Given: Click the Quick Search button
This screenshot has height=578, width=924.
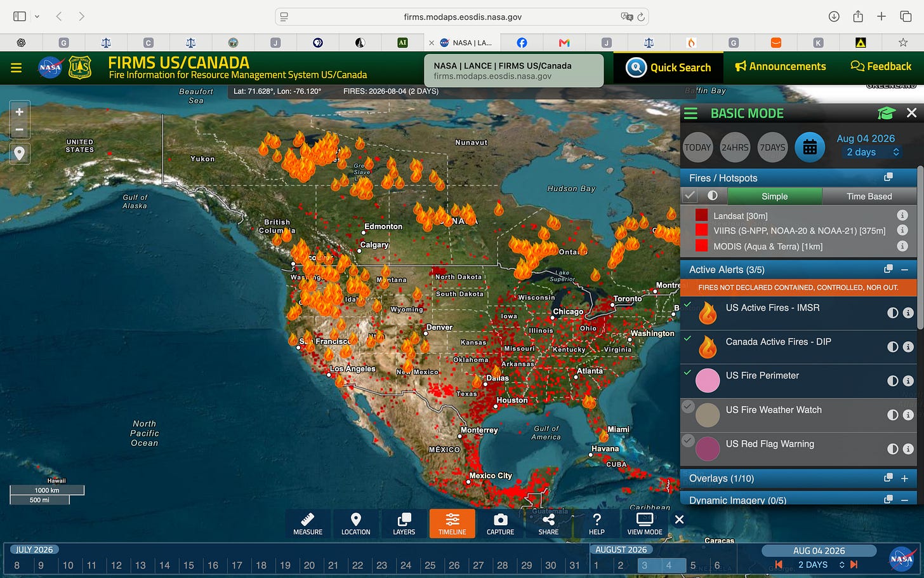Looking at the screenshot, I should click(x=668, y=67).
